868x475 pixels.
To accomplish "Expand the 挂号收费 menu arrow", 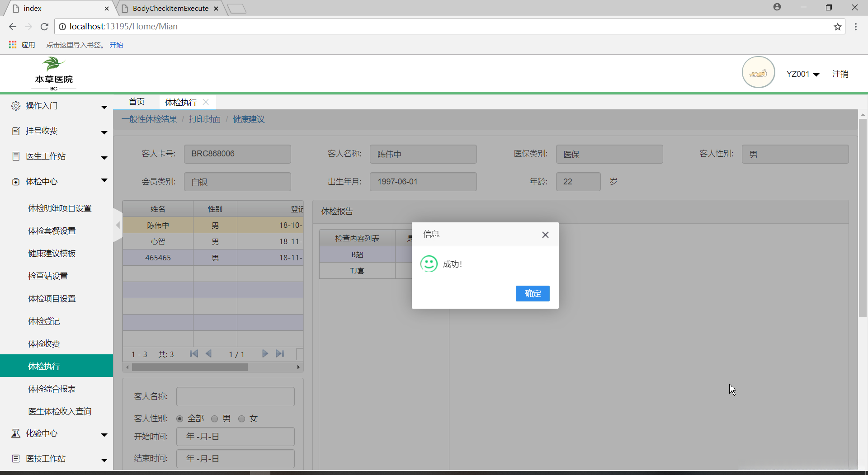I will (x=104, y=132).
